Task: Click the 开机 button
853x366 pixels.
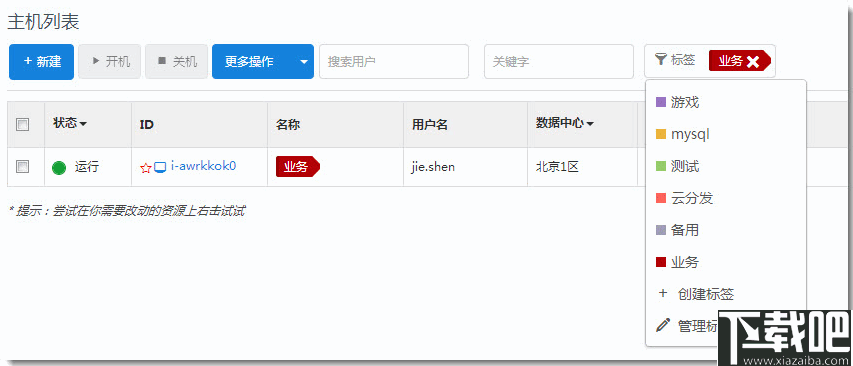Action: [x=109, y=61]
